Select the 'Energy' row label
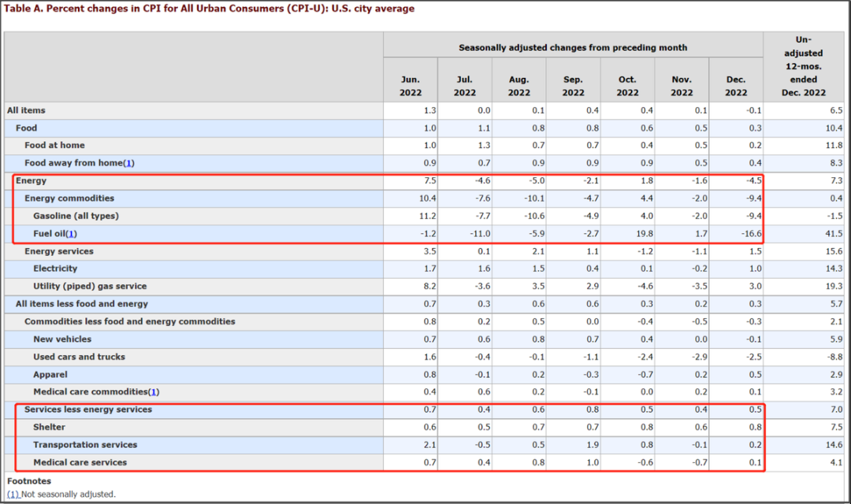Image resolution: width=851 pixels, height=504 pixels. point(31,180)
